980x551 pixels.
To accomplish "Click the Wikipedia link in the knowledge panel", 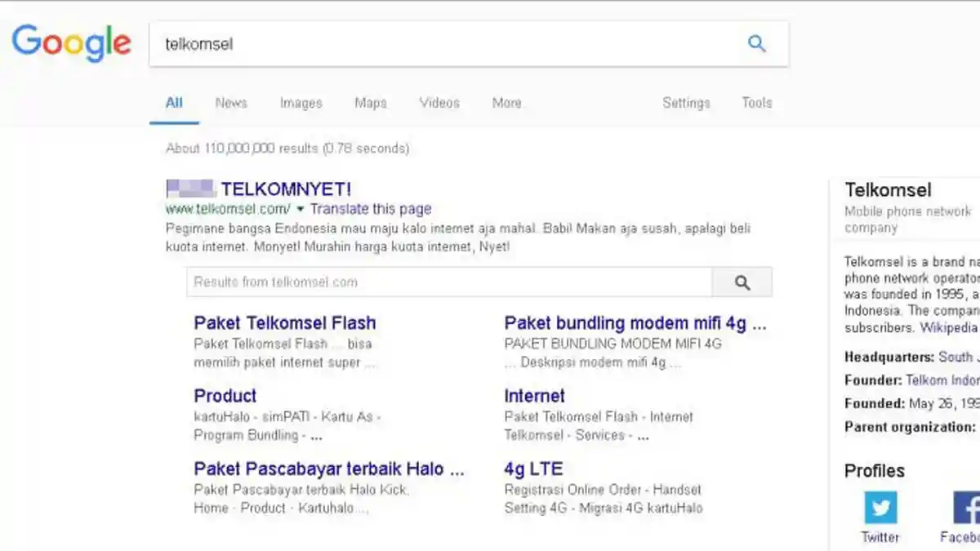I will point(949,328).
